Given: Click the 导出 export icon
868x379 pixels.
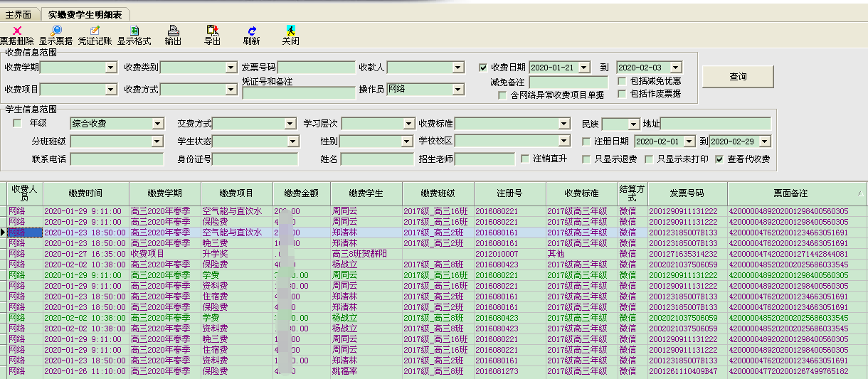Looking at the screenshot, I should pos(212,31).
